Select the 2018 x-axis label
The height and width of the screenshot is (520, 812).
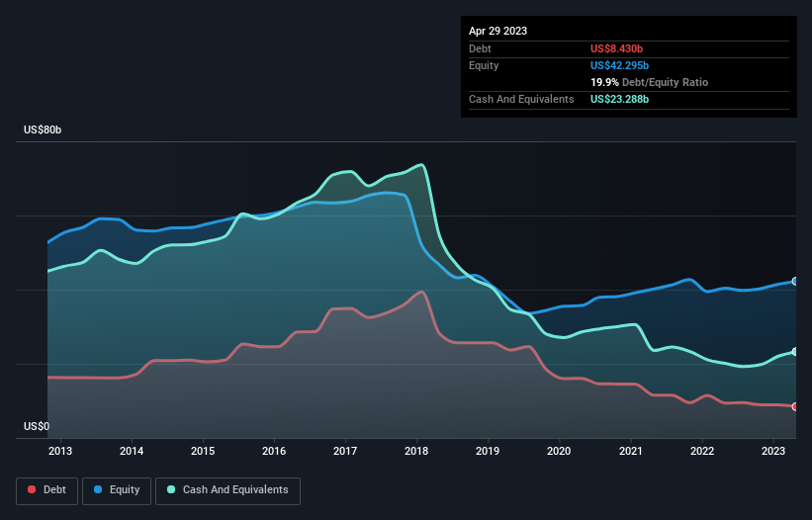tap(416, 451)
